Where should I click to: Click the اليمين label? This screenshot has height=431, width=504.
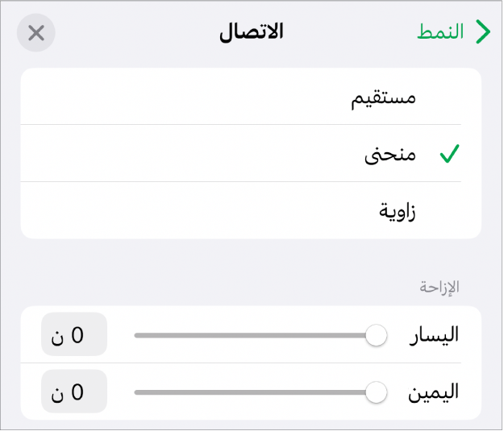(x=435, y=392)
